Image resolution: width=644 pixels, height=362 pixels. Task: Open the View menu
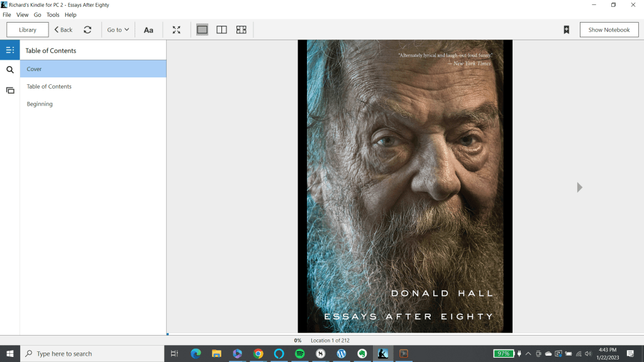pos(22,14)
